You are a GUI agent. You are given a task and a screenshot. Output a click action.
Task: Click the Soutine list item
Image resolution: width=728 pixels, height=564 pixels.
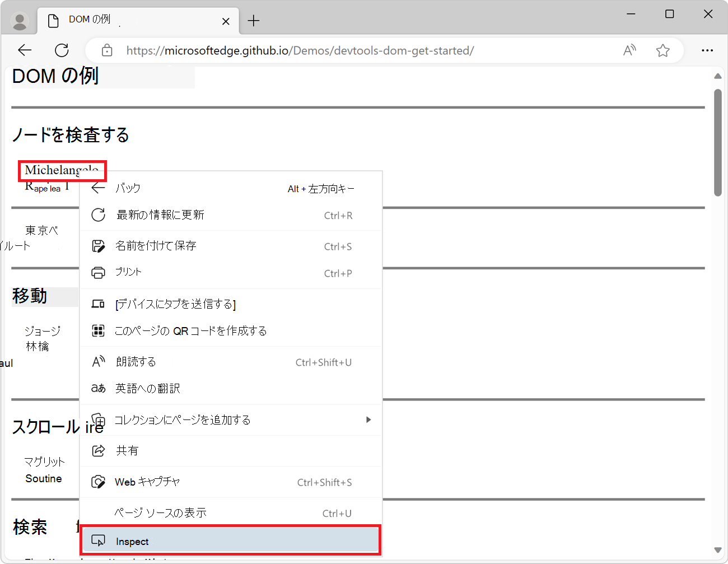[x=44, y=479]
